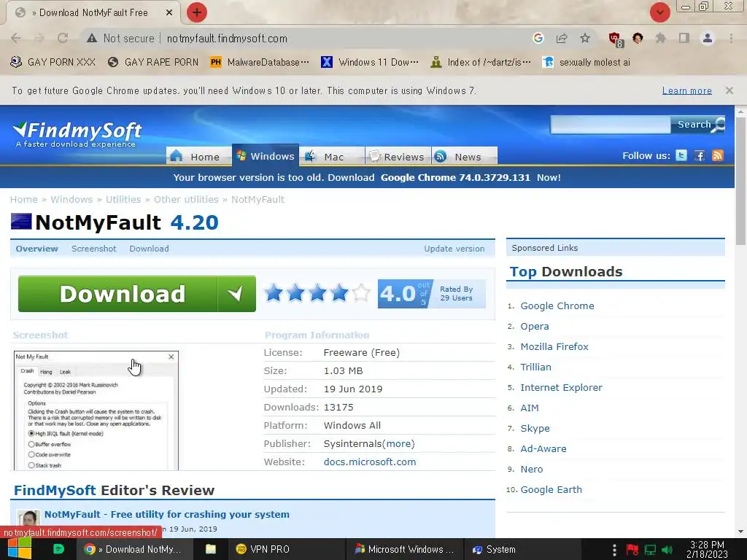The width and height of the screenshot is (747, 560).
Task: Open the Home navigation tab
Action: (x=198, y=157)
